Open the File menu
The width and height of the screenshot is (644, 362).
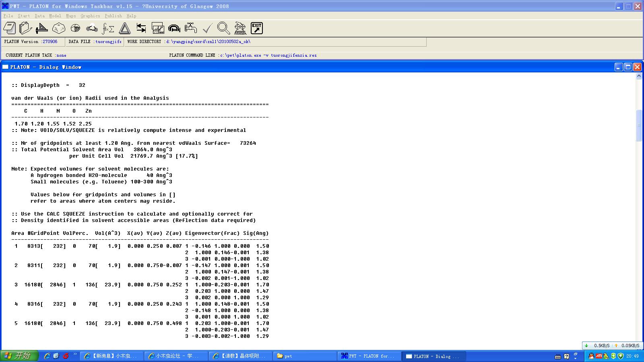(8, 16)
